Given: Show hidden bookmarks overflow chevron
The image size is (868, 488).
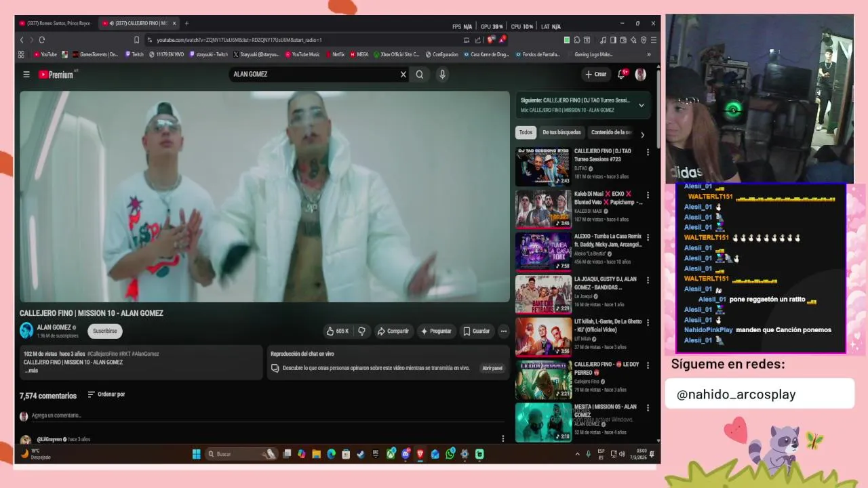Looking at the screenshot, I should click(x=649, y=55).
